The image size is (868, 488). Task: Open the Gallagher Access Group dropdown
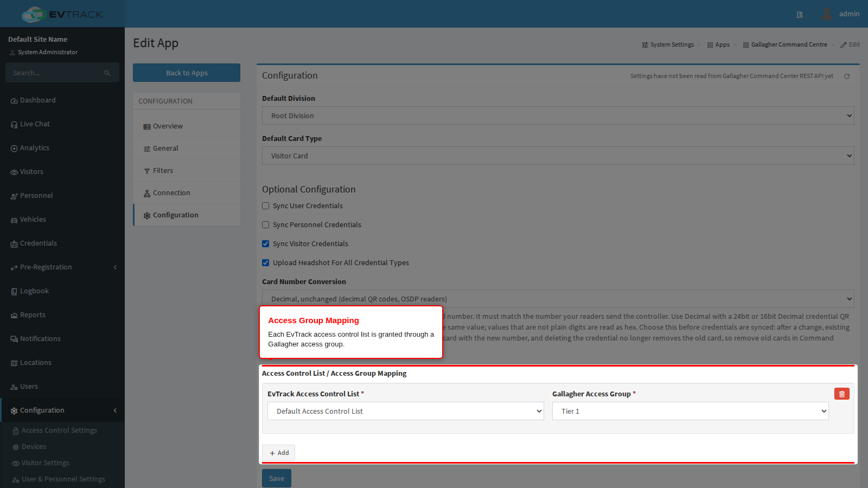coord(691,411)
